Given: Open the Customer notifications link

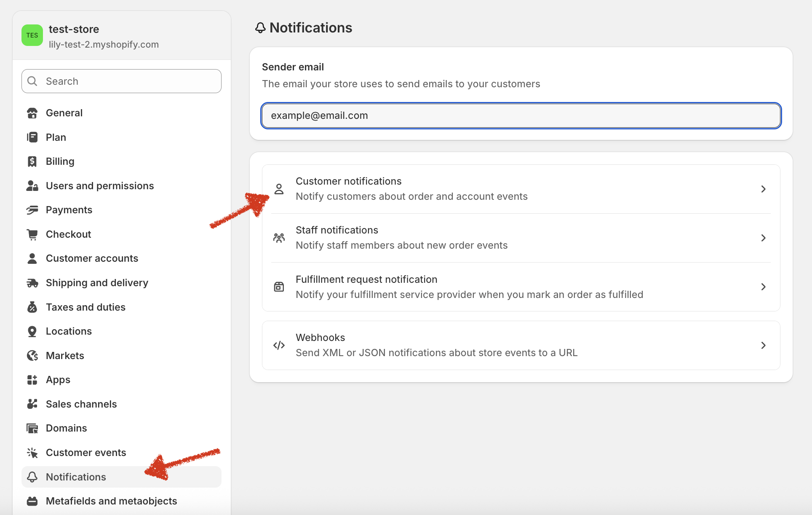Looking at the screenshot, I should (521, 189).
